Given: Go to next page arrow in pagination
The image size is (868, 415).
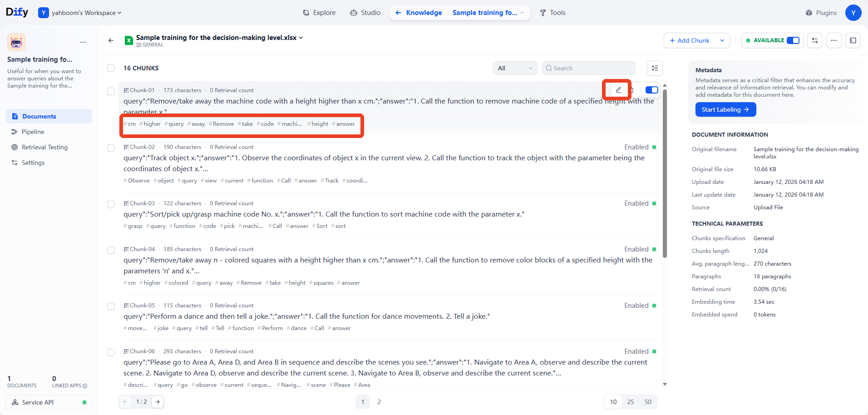Looking at the screenshot, I should (x=158, y=402).
